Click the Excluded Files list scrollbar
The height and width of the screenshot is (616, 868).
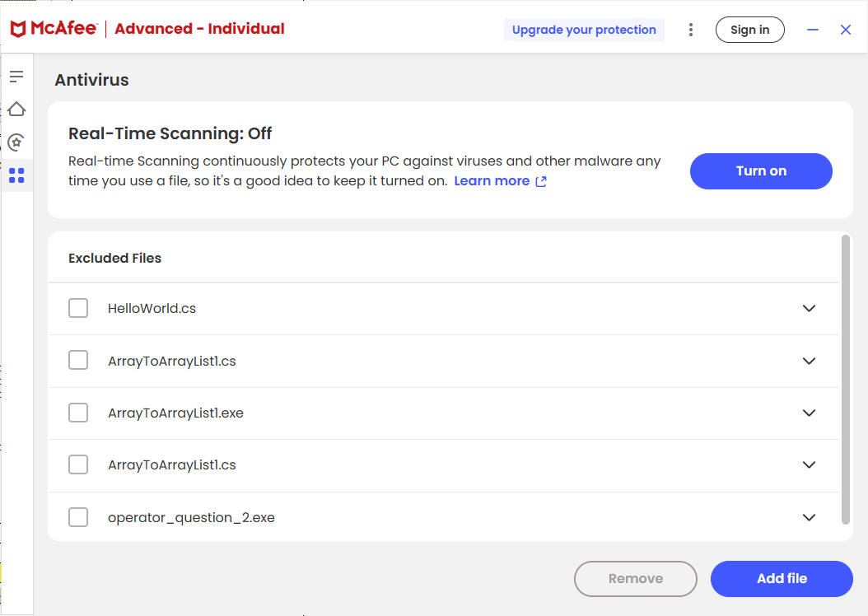tap(845, 379)
